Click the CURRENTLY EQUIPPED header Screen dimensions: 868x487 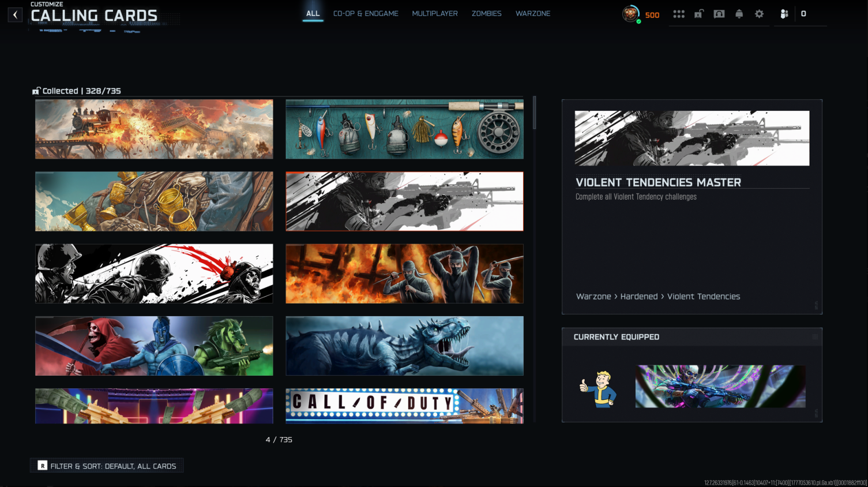617,337
